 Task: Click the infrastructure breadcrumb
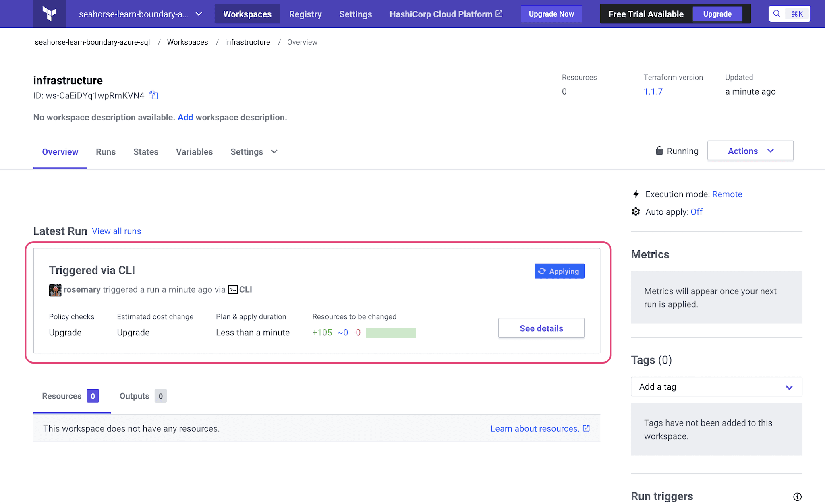coord(247,42)
